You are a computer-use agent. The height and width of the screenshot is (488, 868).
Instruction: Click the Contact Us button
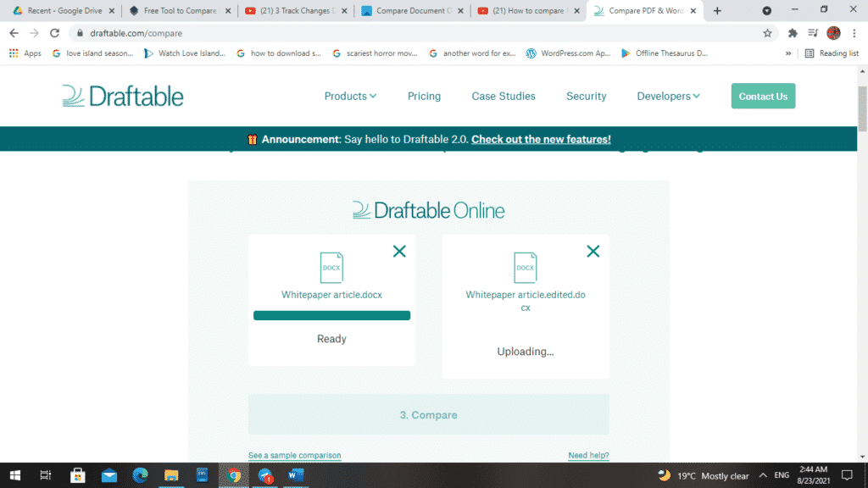tap(763, 97)
